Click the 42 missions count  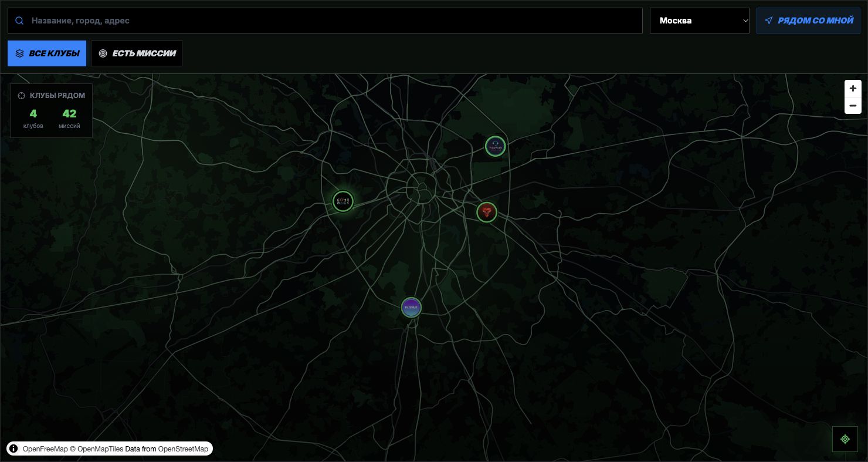click(x=69, y=114)
